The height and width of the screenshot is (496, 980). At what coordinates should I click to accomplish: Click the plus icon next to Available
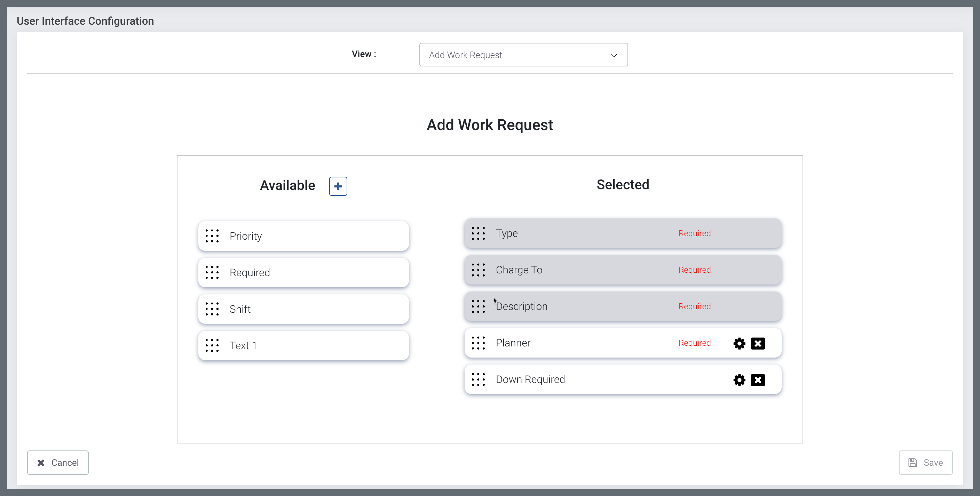(338, 186)
